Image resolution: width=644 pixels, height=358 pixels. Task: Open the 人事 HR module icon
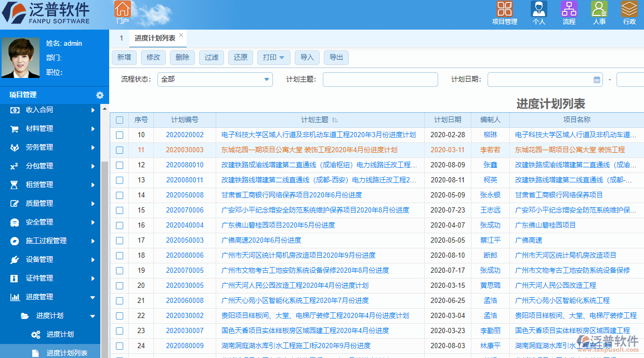coord(599,12)
